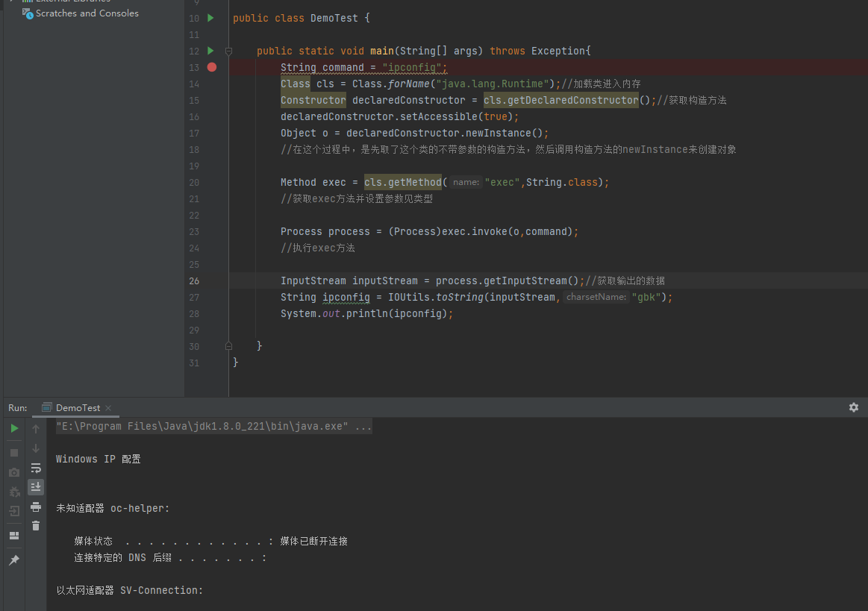This screenshot has width=868, height=611.
Task: Click the exit icon in Run toolbar
Action: [x=14, y=511]
